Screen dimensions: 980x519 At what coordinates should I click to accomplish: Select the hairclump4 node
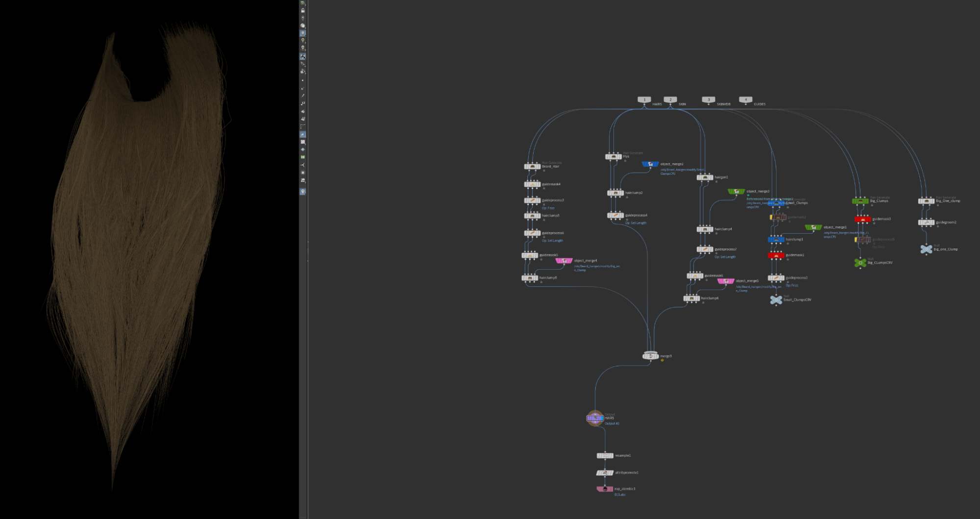pyautogui.click(x=705, y=229)
